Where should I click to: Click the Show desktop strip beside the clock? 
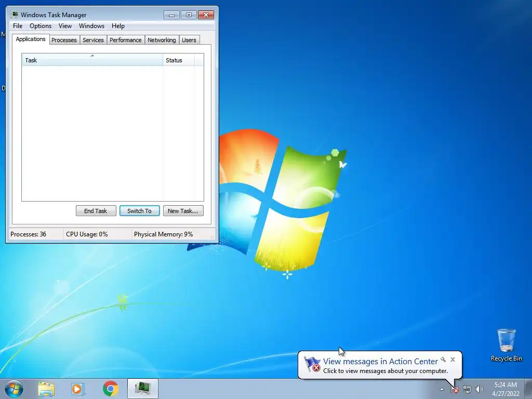click(x=529, y=389)
